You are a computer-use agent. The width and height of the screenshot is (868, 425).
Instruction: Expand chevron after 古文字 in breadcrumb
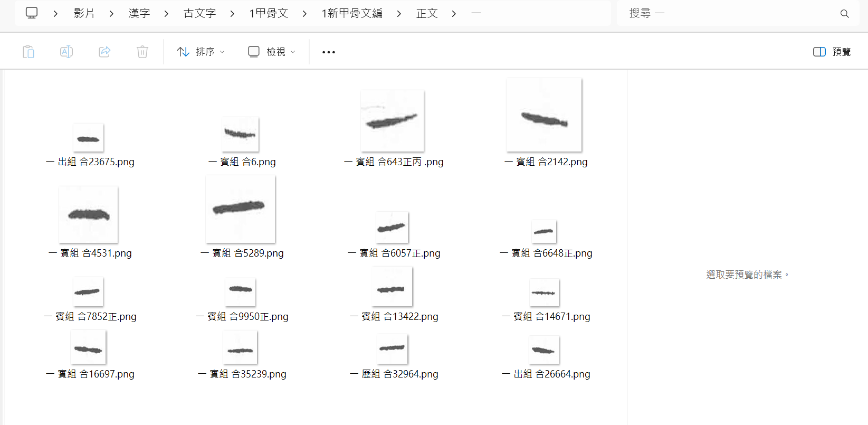[232, 14]
